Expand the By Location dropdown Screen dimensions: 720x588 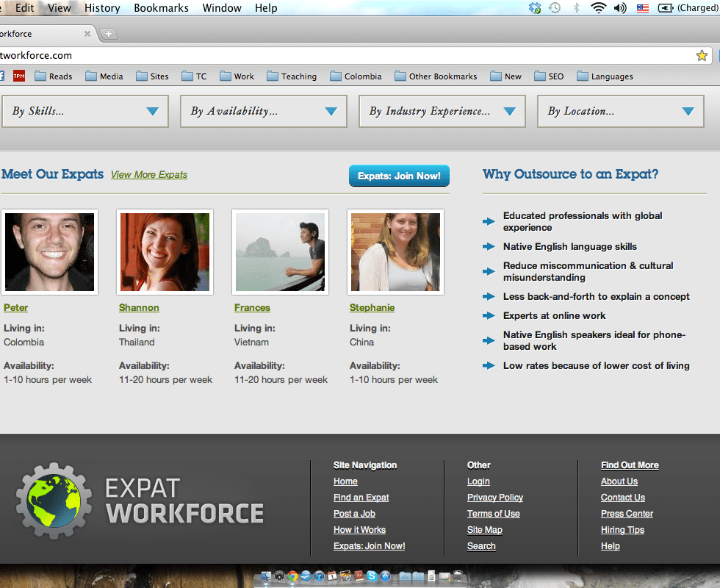pyautogui.click(x=621, y=111)
